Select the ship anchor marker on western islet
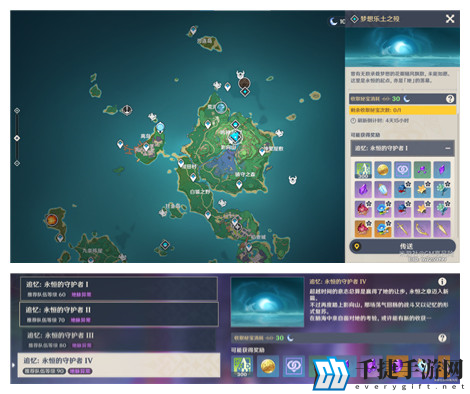The width and height of the screenshot is (470, 394). click(x=127, y=109)
